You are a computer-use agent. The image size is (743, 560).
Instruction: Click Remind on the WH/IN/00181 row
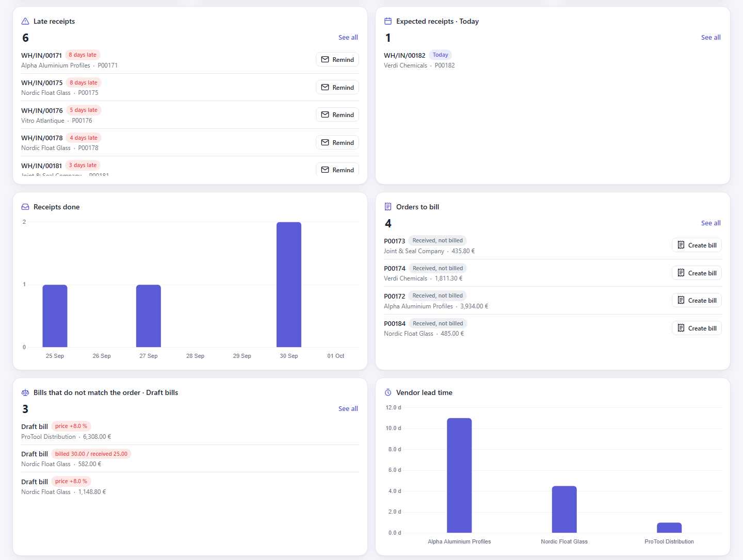click(x=337, y=170)
